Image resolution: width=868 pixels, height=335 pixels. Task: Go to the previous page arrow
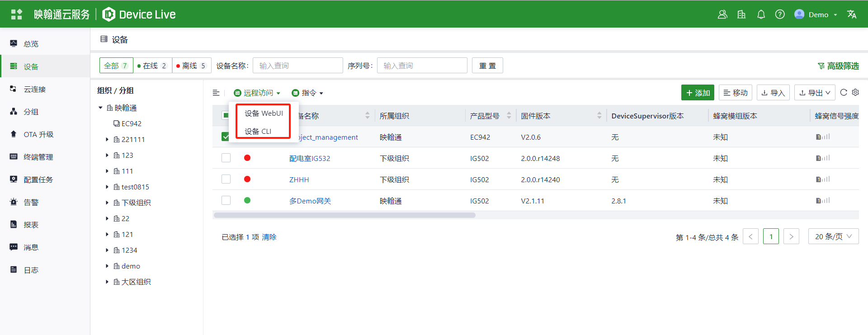click(750, 236)
